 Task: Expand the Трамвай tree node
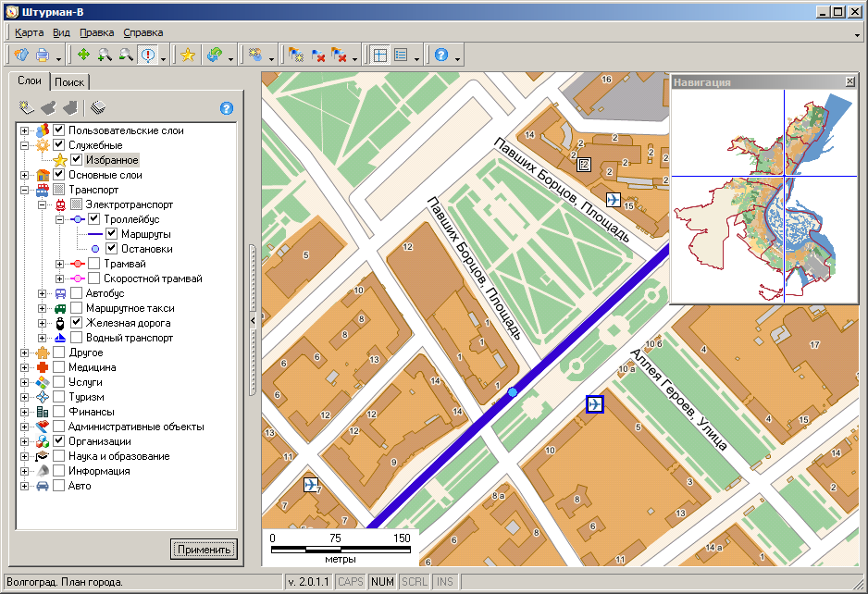60,264
